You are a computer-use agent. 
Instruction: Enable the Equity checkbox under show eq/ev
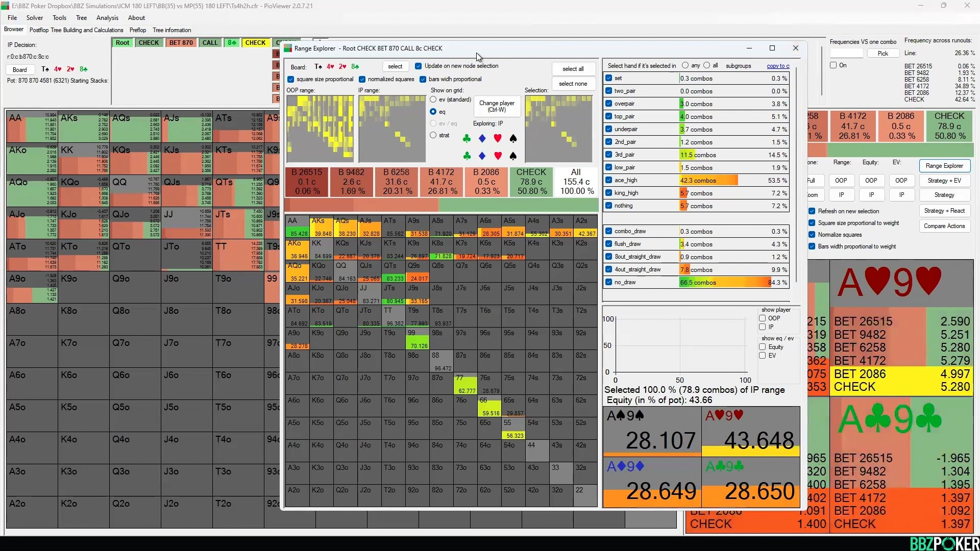click(x=762, y=347)
